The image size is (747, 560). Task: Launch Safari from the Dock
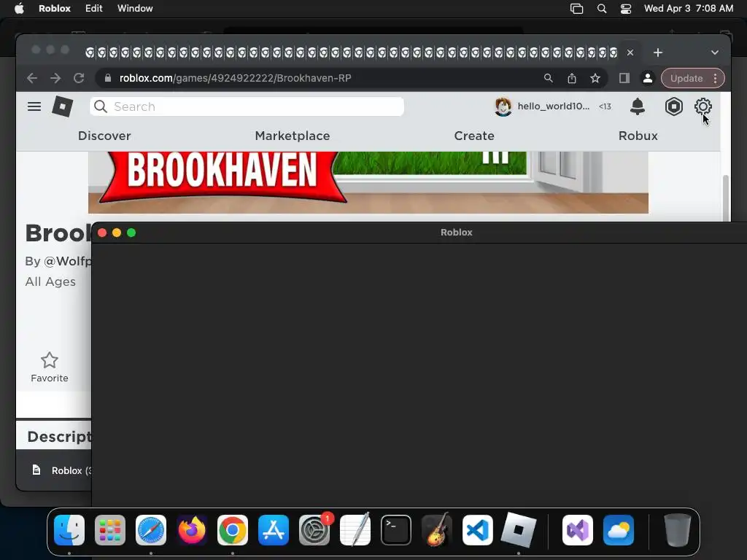(151, 530)
